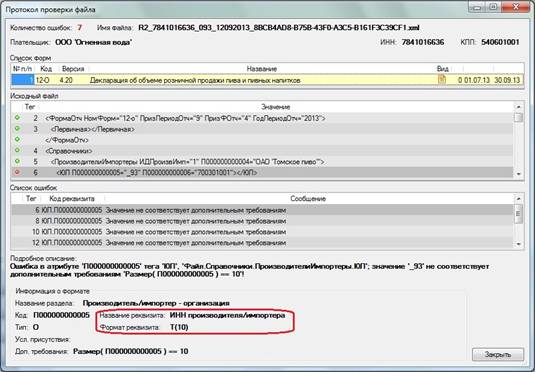Click Значение column header in source file
The width and height of the screenshot is (535, 372).
point(275,107)
